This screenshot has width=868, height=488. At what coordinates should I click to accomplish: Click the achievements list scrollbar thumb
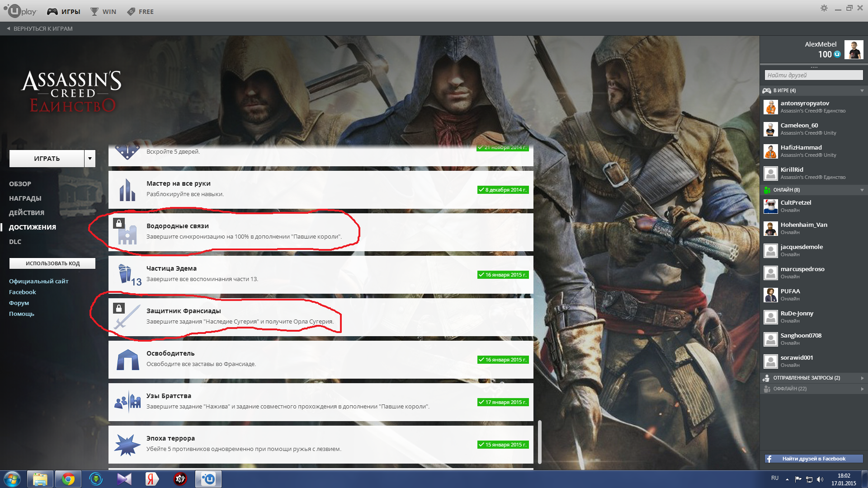point(539,442)
